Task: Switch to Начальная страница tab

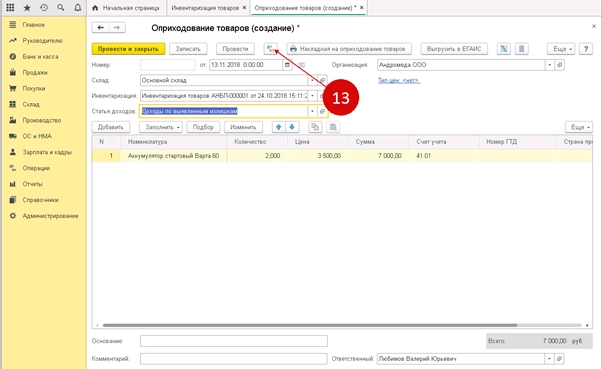Action: (x=126, y=8)
